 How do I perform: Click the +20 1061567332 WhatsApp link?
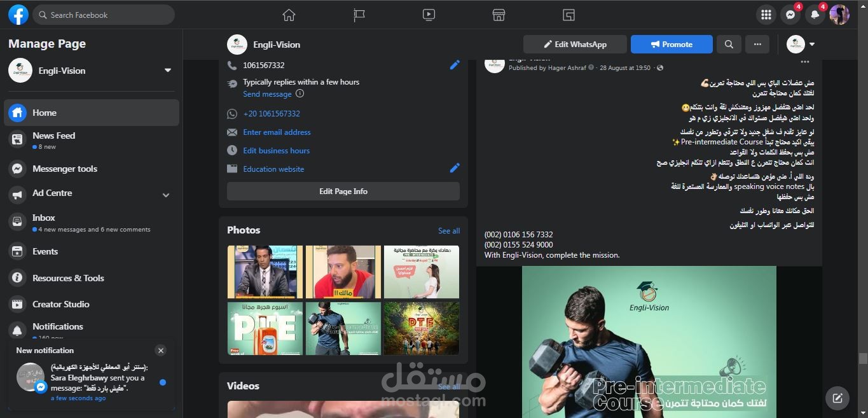coord(272,113)
